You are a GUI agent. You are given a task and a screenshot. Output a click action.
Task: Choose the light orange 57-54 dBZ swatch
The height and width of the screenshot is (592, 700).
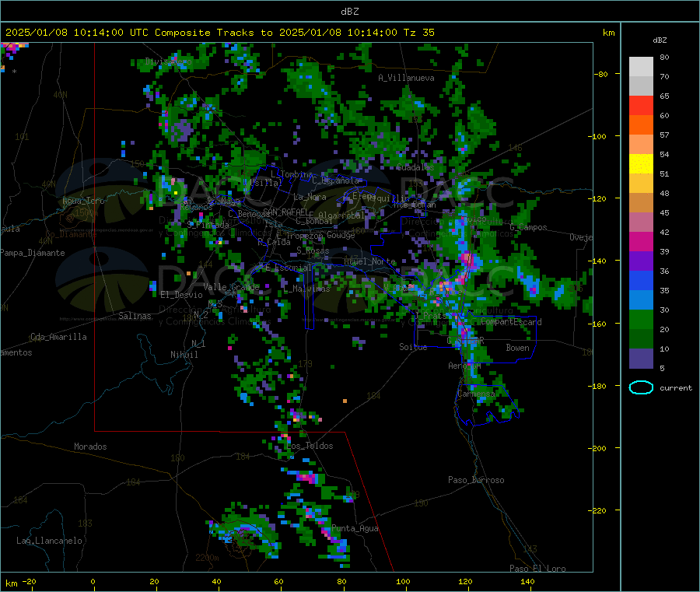[641, 144]
